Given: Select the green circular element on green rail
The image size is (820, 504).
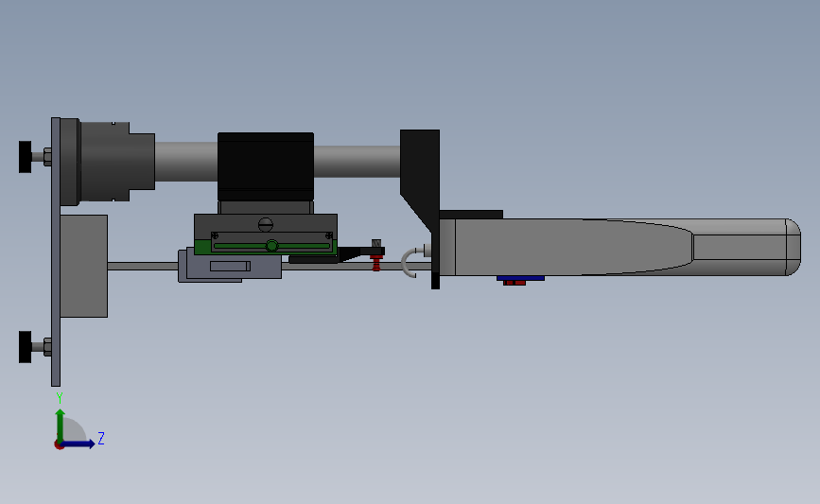Looking at the screenshot, I should click(x=272, y=246).
